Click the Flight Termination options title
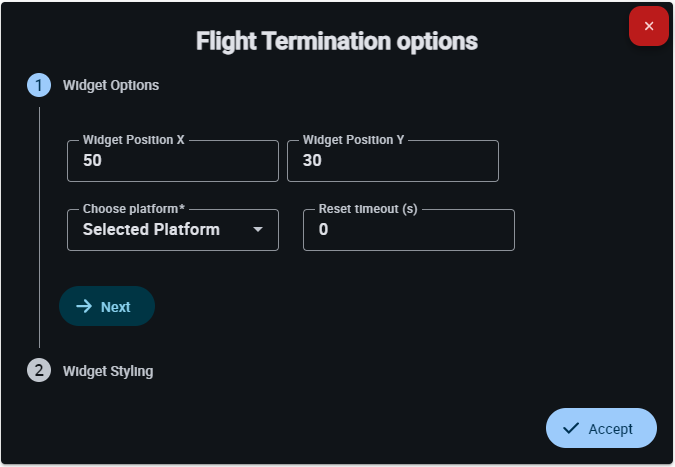Image resolution: width=675 pixels, height=467 pixels. [337, 42]
